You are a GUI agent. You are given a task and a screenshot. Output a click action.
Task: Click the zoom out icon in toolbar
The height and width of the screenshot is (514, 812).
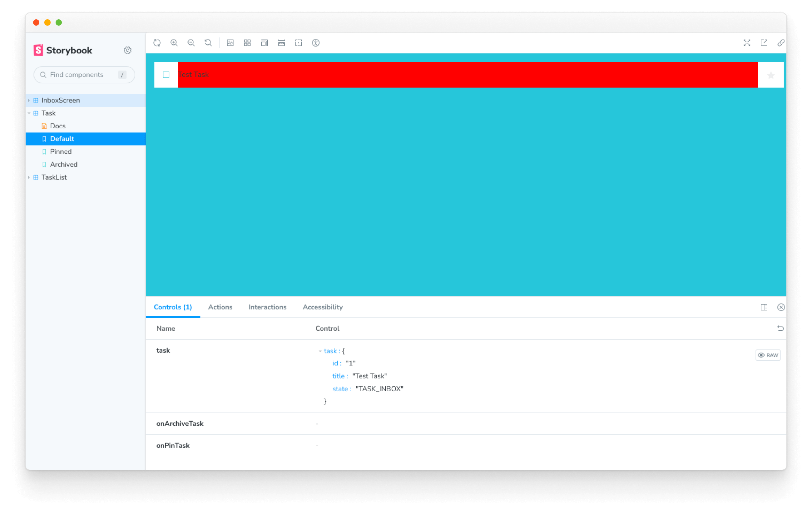coord(191,42)
